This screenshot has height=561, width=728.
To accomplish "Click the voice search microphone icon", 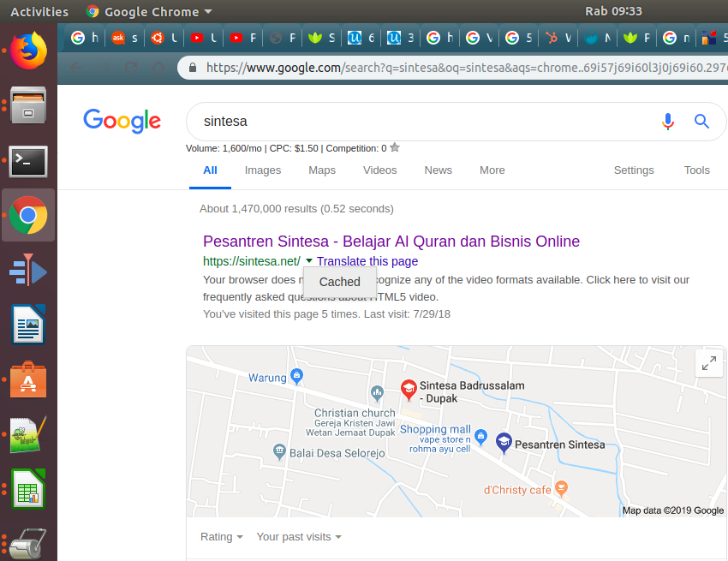I will pos(668,122).
